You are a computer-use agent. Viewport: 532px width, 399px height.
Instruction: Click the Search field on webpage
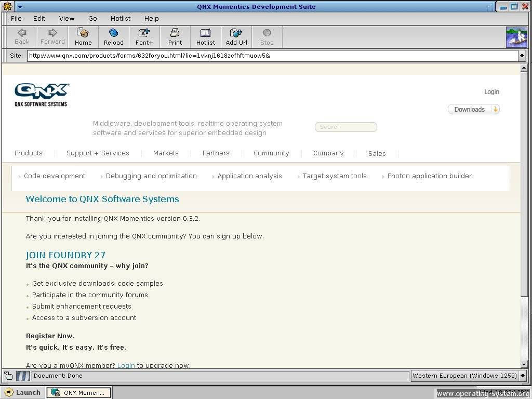tap(345, 127)
